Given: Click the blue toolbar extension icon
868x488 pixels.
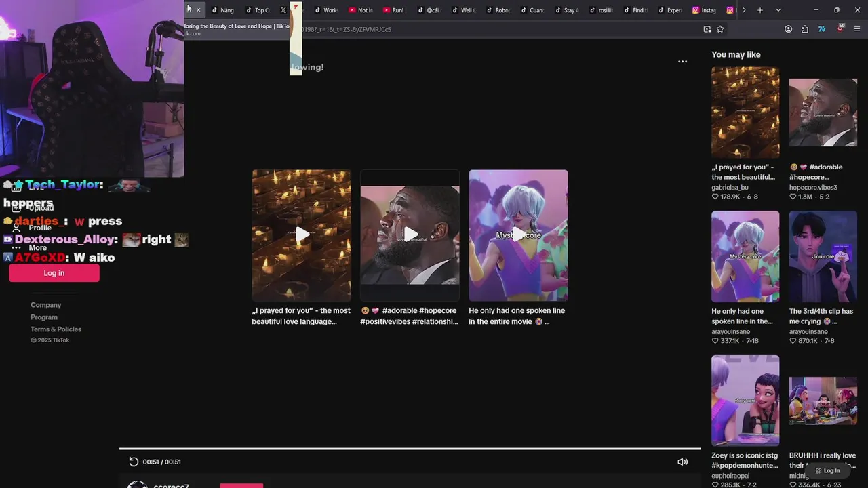Looking at the screenshot, I should click(822, 29).
